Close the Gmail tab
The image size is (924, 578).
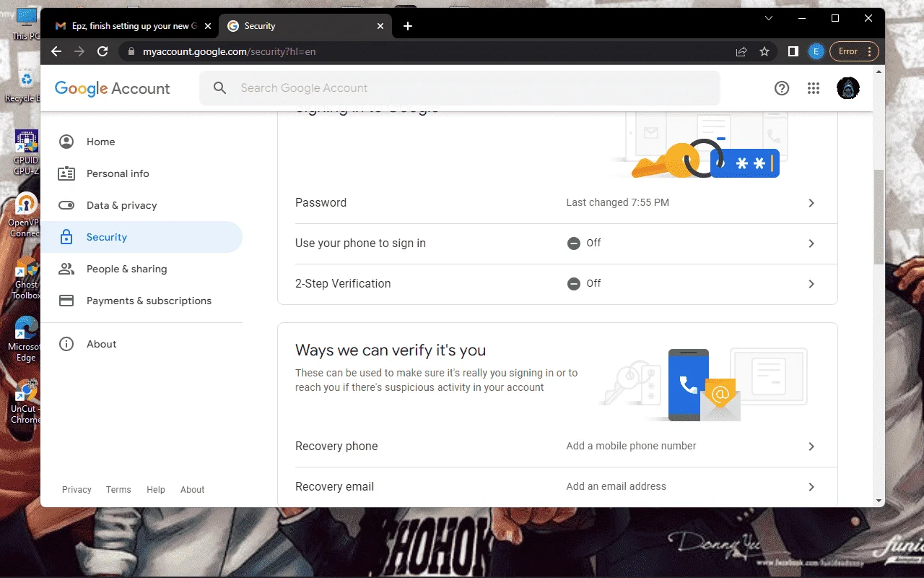209,26
